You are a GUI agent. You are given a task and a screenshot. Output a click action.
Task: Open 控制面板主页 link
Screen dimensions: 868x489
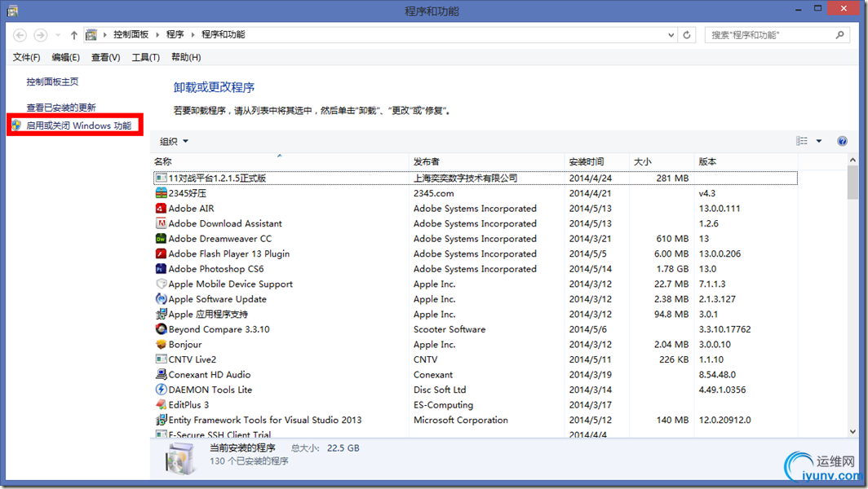[x=52, y=81]
